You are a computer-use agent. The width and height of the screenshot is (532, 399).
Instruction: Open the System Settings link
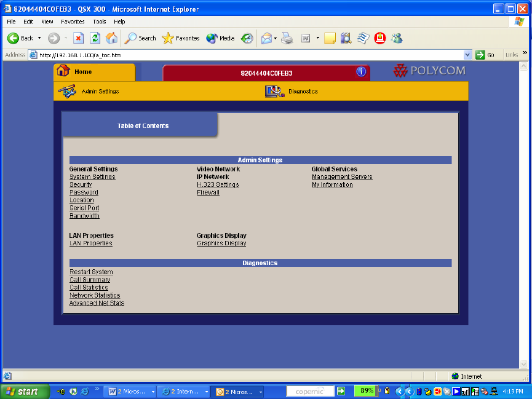click(x=92, y=177)
